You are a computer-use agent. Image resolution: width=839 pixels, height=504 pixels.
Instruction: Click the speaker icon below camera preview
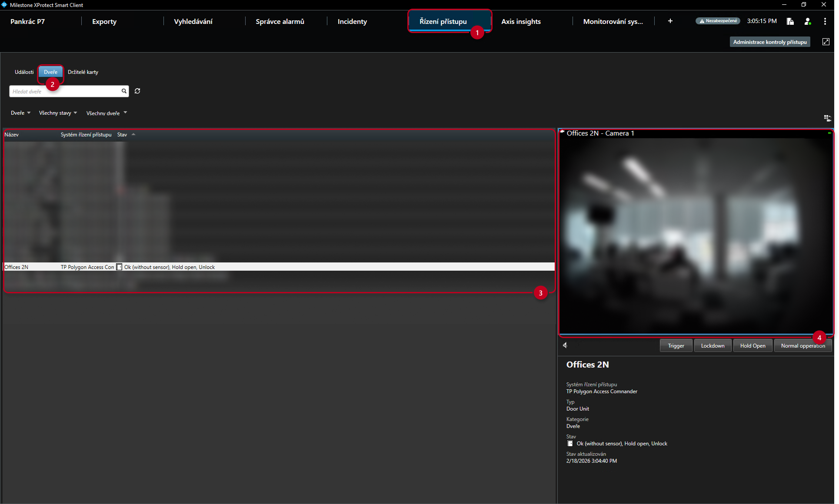click(x=565, y=345)
